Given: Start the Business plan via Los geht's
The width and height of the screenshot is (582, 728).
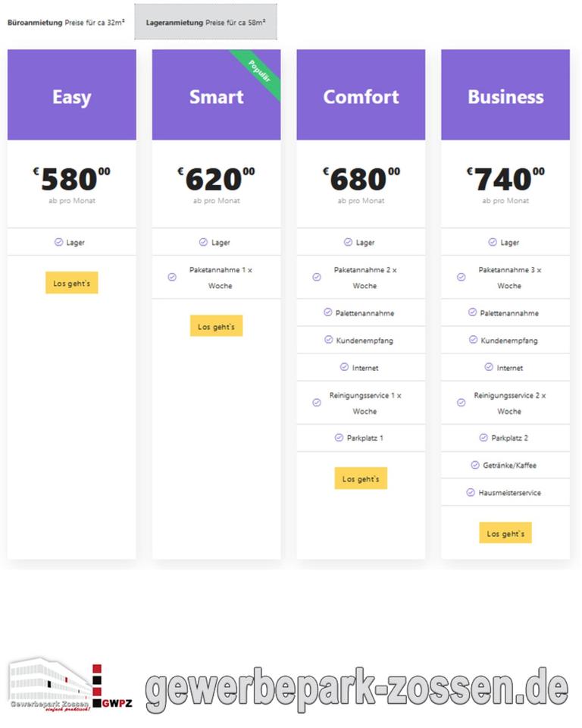Looking at the screenshot, I should tap(505, 533).
